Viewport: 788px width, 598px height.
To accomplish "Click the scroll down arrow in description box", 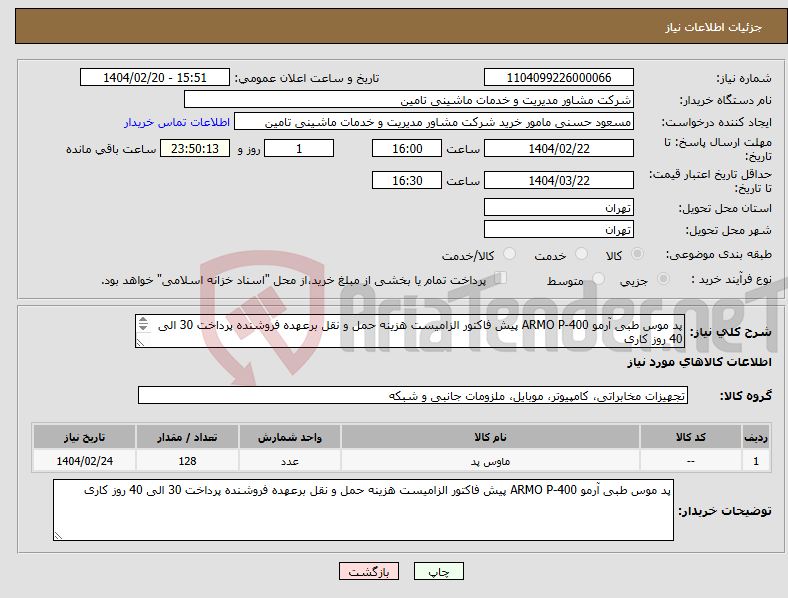I will [143, 328].
